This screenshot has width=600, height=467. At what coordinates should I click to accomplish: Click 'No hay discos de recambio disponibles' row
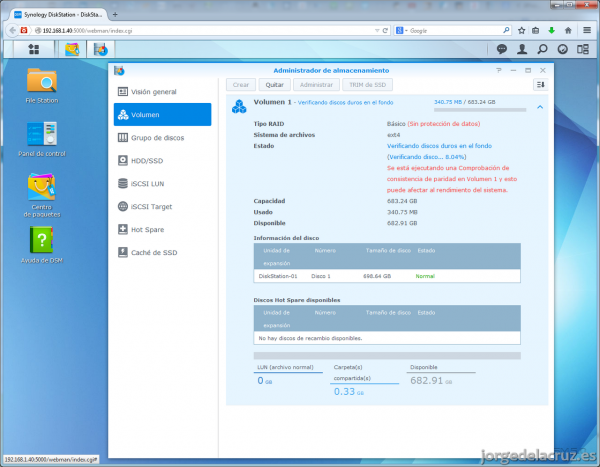click(x=387, y=338)
